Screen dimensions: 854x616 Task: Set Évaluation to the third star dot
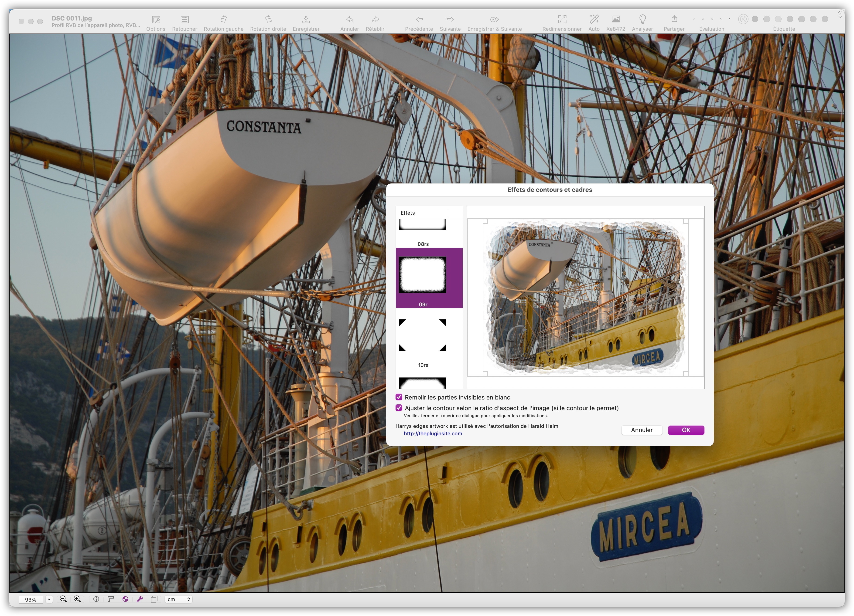tap(712, 19)
